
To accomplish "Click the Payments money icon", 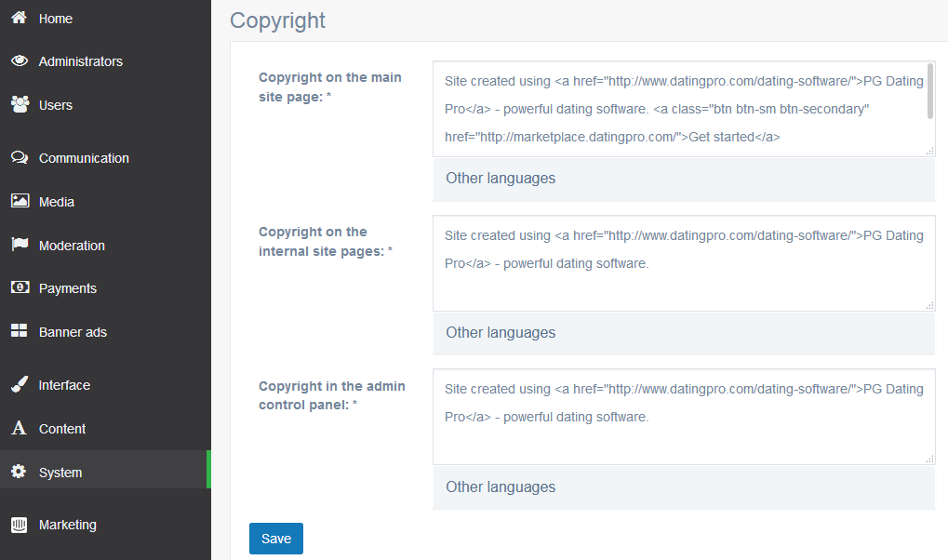I will 19,288.
